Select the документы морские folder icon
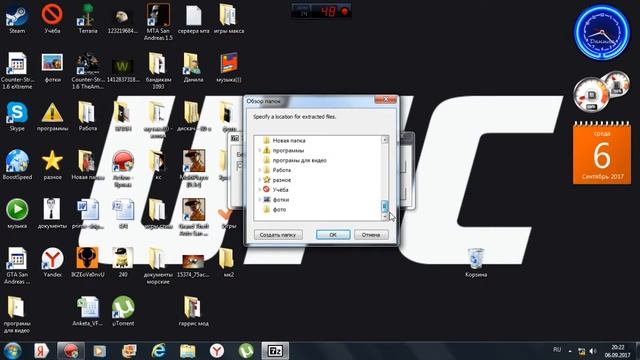Screen dimensions: 640x360 point(158,265)
